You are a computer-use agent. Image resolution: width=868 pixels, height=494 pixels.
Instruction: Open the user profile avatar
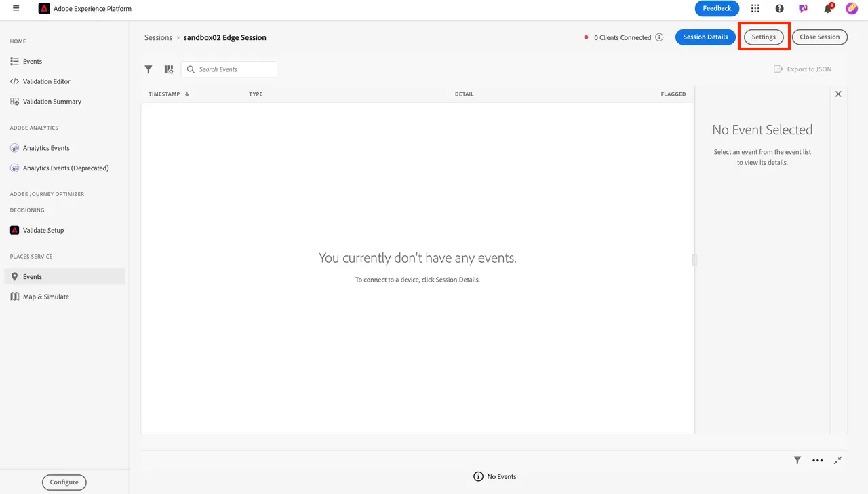coord(852,9)
